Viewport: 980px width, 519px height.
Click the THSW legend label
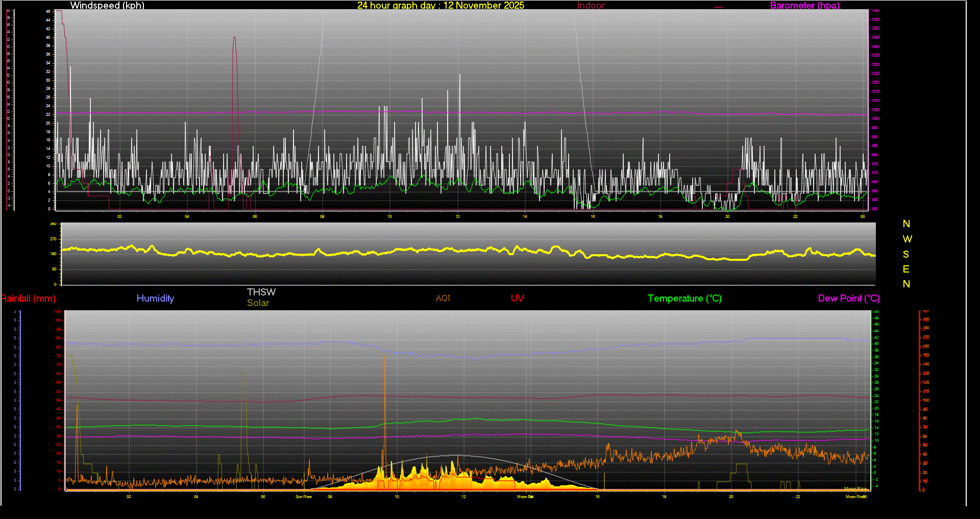tap(261, 292)
